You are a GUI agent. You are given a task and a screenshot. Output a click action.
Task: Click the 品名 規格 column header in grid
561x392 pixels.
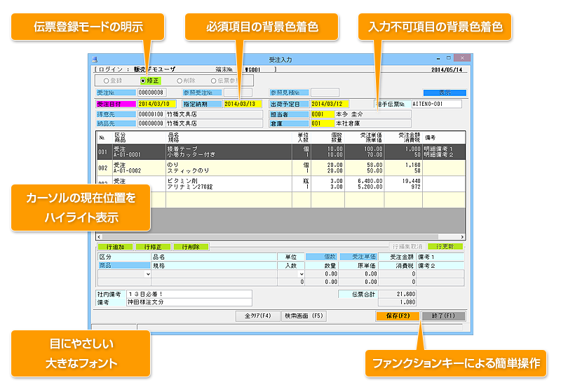click(229, 137)
